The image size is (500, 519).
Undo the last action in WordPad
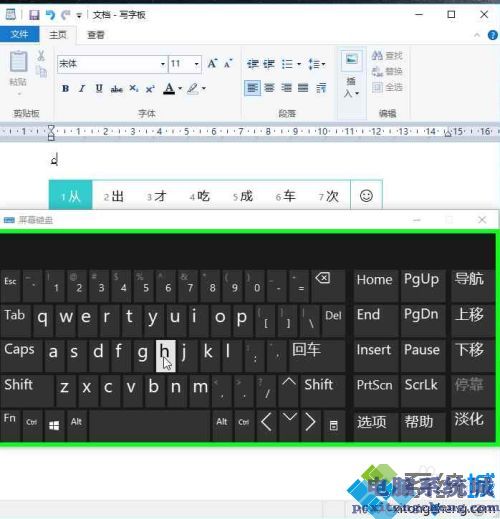[x=50, y=15]
